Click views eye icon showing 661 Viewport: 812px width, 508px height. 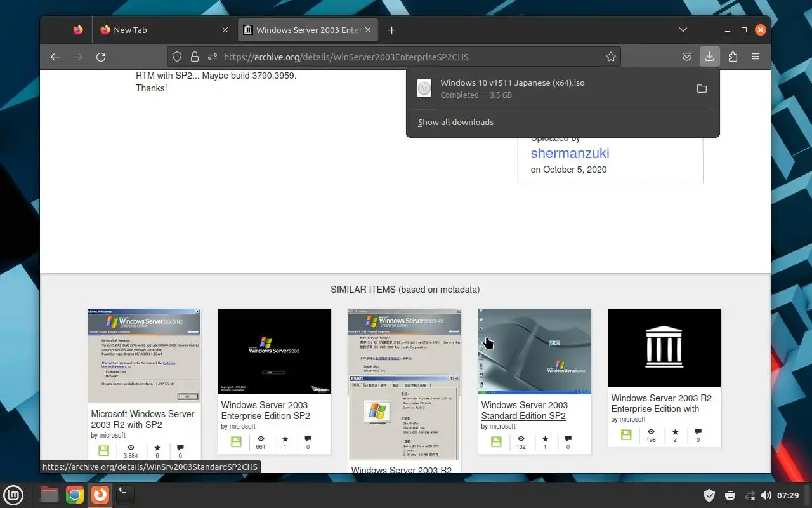point(261,438)
